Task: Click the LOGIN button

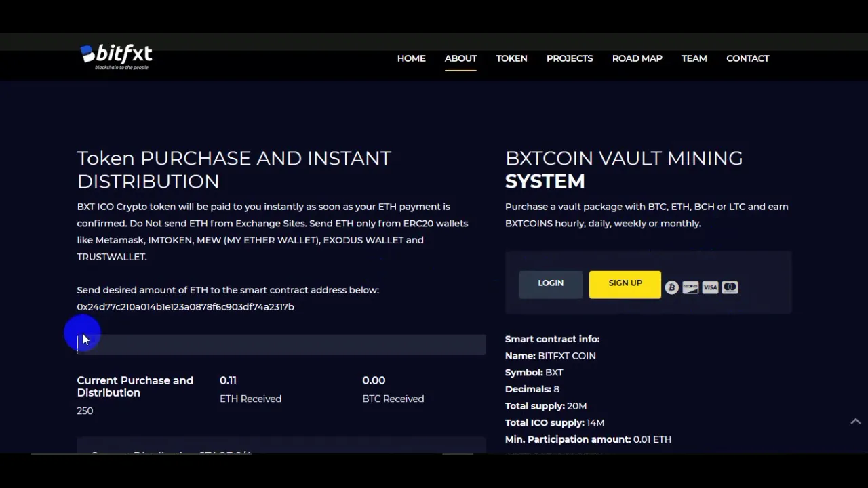Action: (x=551, y=283)
